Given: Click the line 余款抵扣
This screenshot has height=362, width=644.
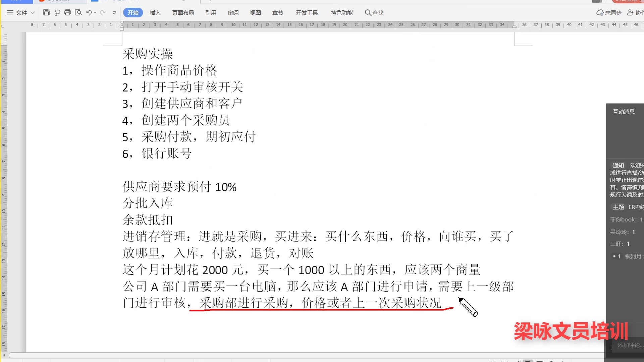Looking at the screenshot, I should 148,220.
